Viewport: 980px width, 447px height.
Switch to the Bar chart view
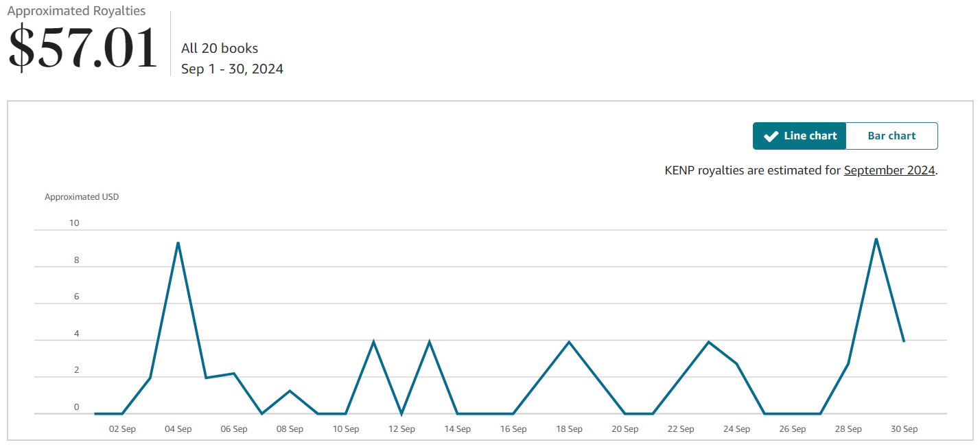(x=891, y=136)
